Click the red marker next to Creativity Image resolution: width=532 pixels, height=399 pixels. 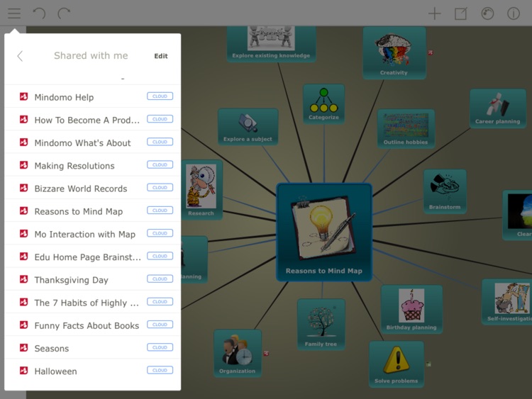coord(431,52)
